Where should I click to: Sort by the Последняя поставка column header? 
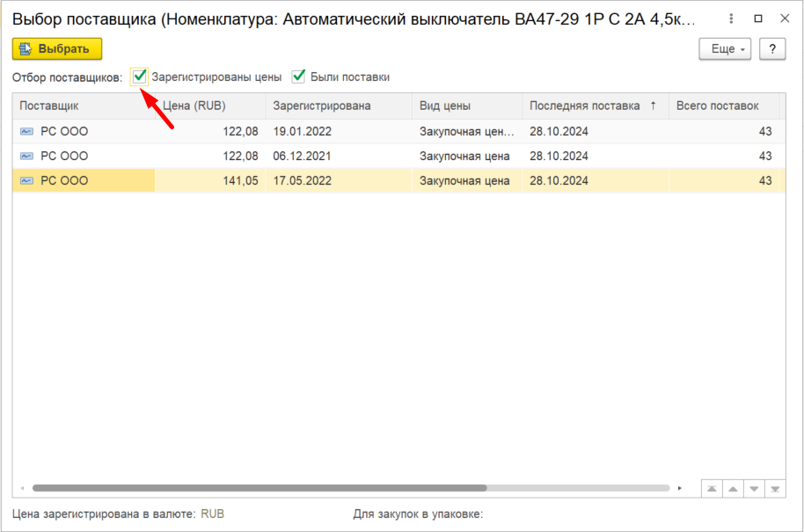[596, 106]
